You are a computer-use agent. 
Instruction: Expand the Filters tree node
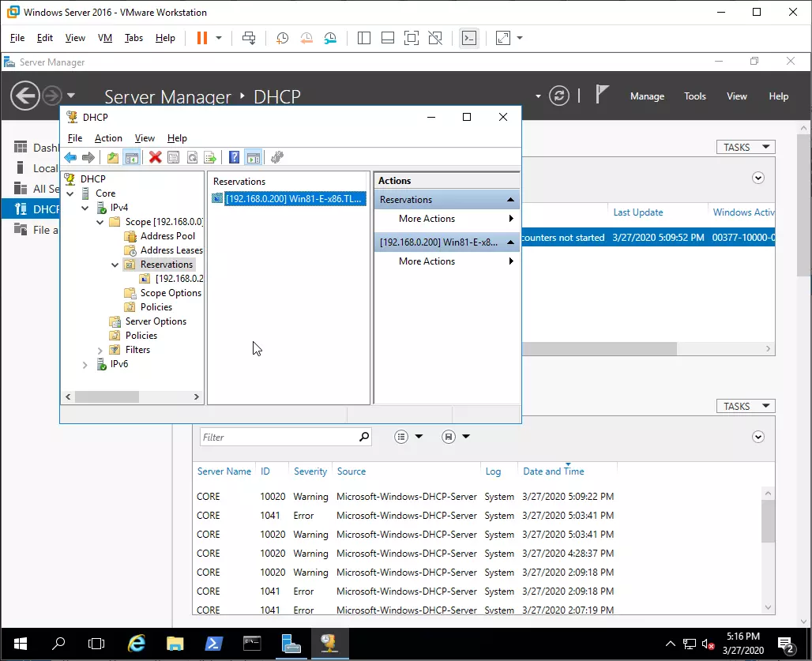tap(100, 351)
